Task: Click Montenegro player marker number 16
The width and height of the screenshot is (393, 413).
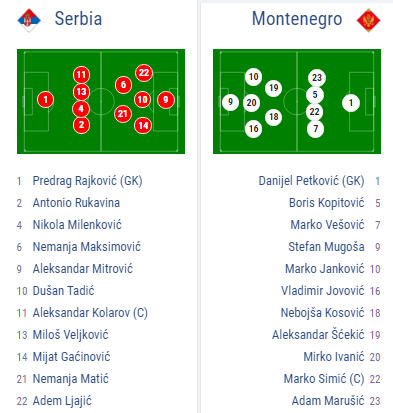Action: [x=253, y=129]
